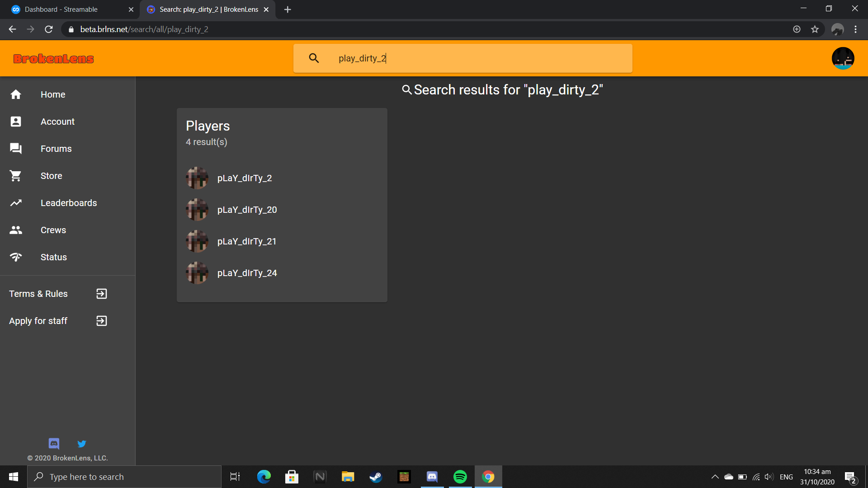This screenshot has width=868, height=488.
Task: Click the browser back arrow
Action: (12, 29)
